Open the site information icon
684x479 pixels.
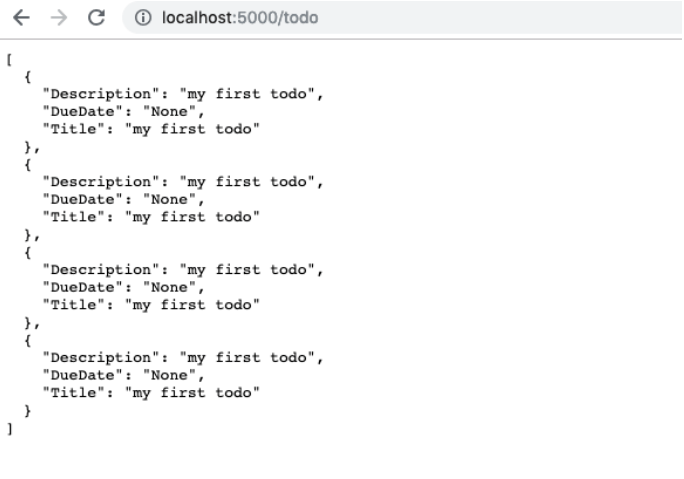(145, 18)
